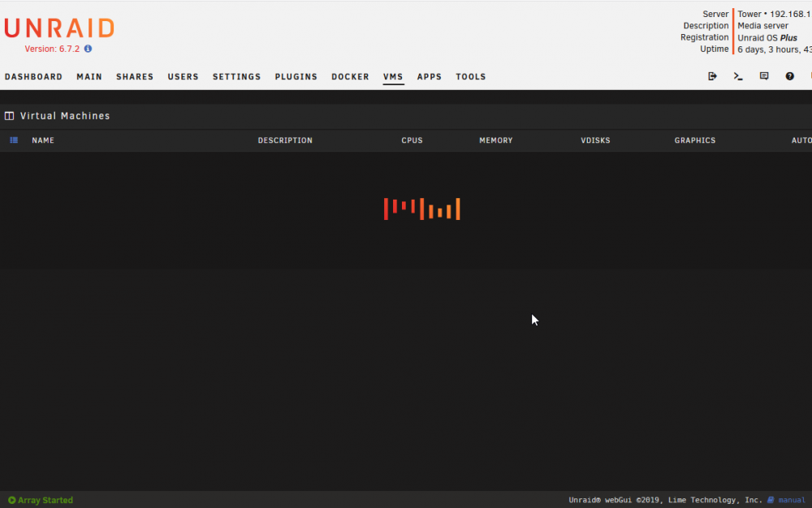Click the Unraid logo

click(x=59, y=28)
